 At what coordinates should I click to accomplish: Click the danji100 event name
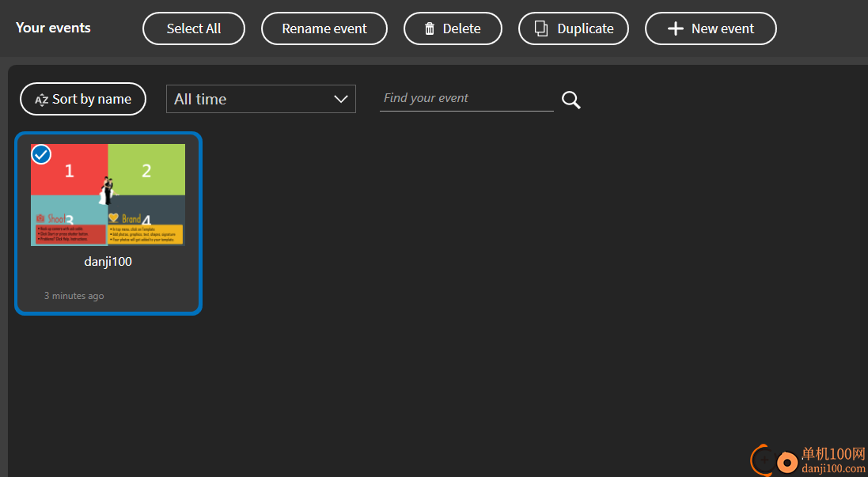pos(108,261)
